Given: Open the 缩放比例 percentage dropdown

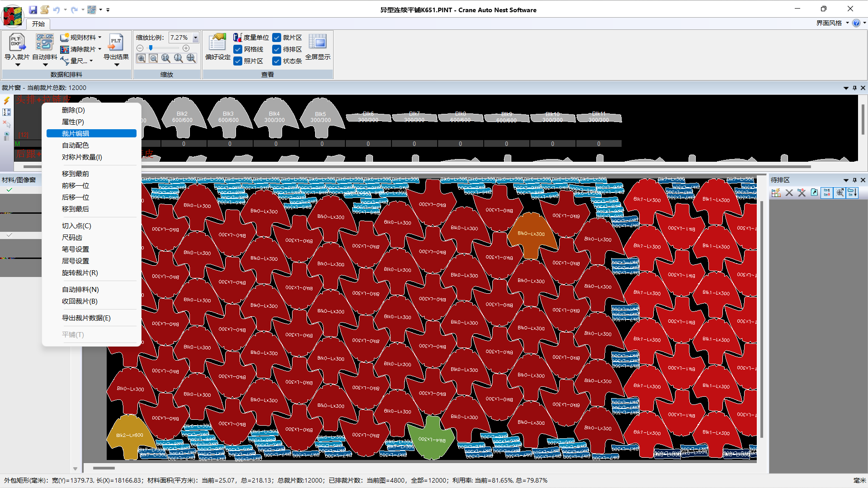Looking at the screenshot, I should pos(196,38).
